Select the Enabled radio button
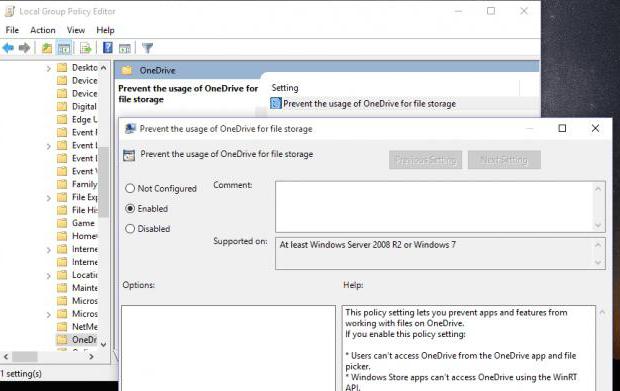620x391 pixels. (130, 208)
